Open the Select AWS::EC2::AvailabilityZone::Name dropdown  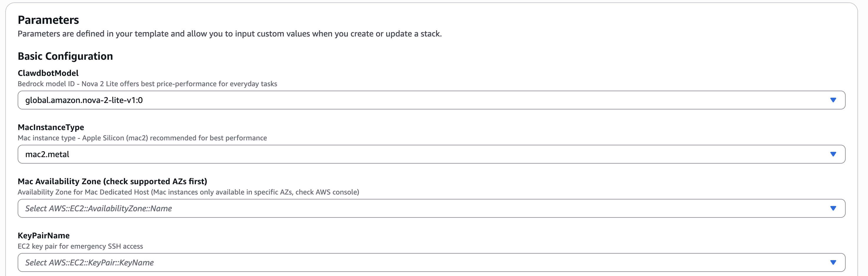[404, 209]
